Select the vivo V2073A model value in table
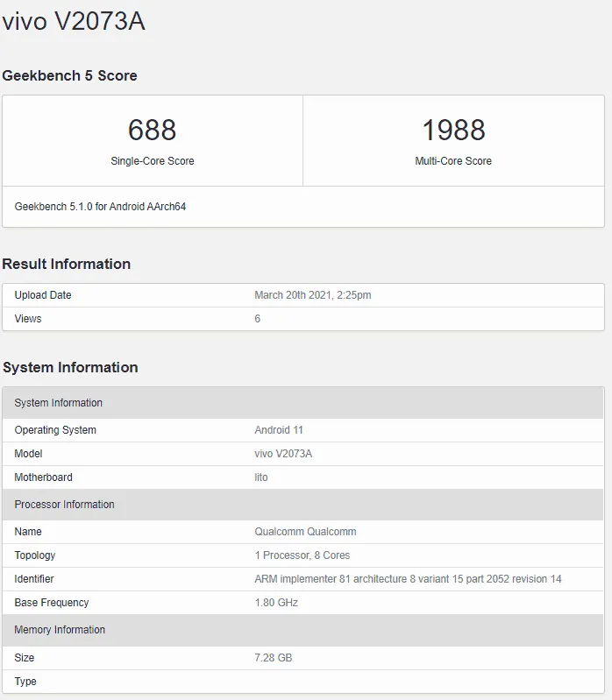The height and width of the screenshot is (700, 612). 283,454
